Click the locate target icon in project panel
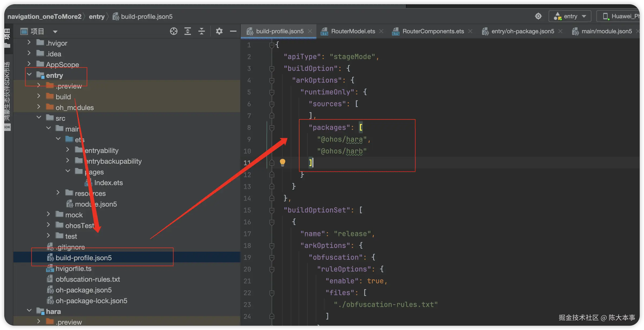 [173, 31]
